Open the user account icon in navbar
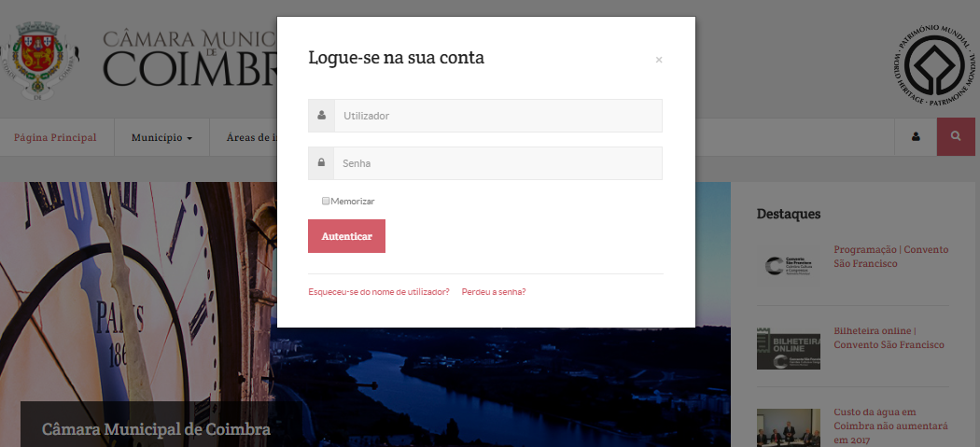 coord(916,137)
